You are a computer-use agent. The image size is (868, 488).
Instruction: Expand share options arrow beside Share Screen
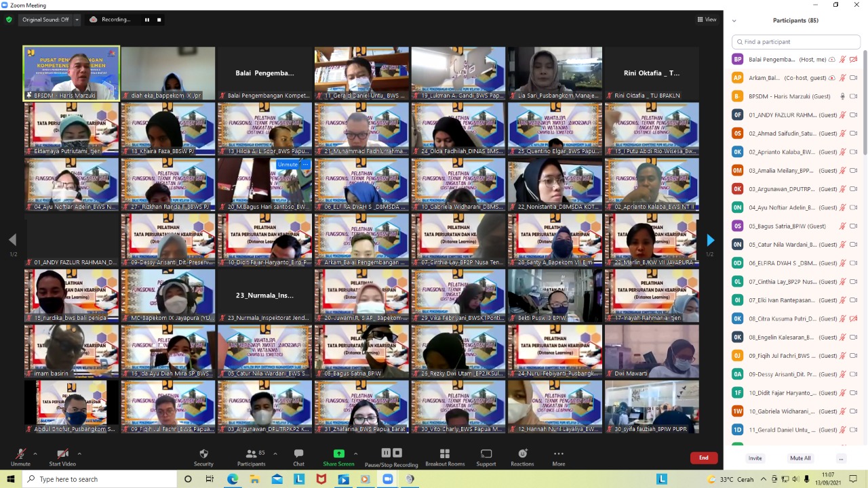pyautogui.click(x=355, y=453)
